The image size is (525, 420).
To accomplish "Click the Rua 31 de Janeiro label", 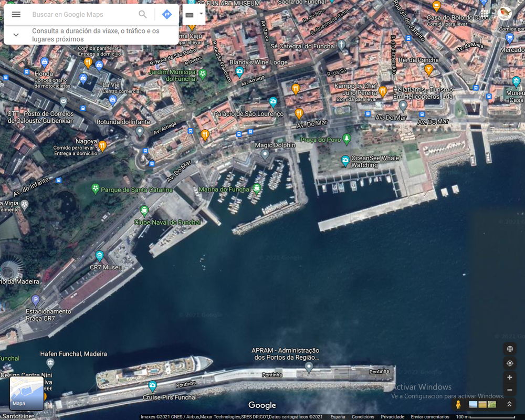I will coord(408,21).
